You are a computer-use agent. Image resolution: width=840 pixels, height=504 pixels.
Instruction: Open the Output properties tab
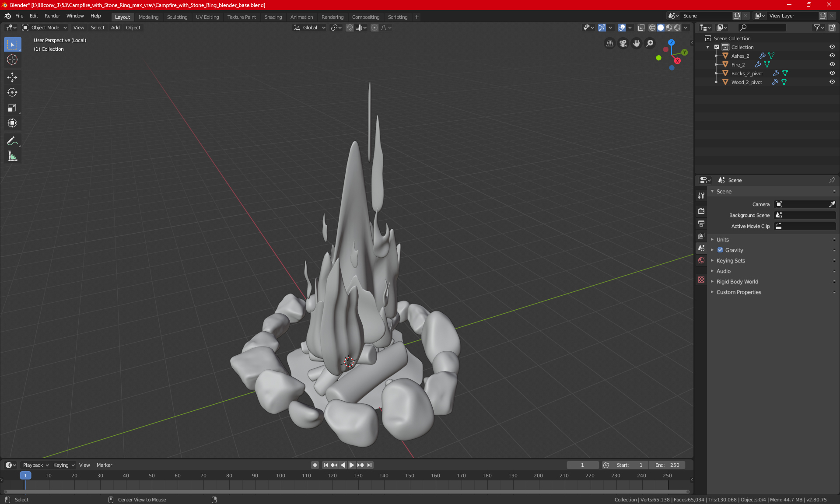pyautogui.click(x=701, y=224)
